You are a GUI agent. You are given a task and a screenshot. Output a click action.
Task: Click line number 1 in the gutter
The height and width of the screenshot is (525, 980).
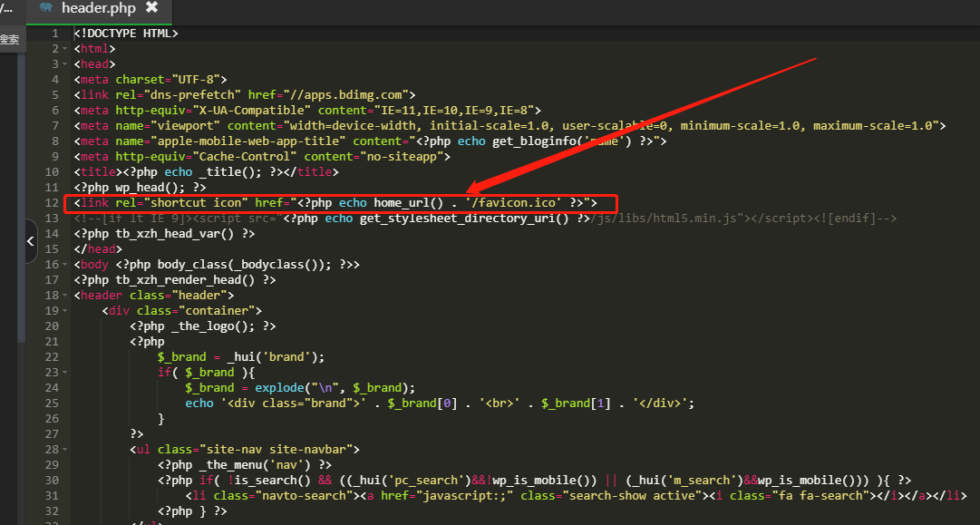click(x=55, y=34)
